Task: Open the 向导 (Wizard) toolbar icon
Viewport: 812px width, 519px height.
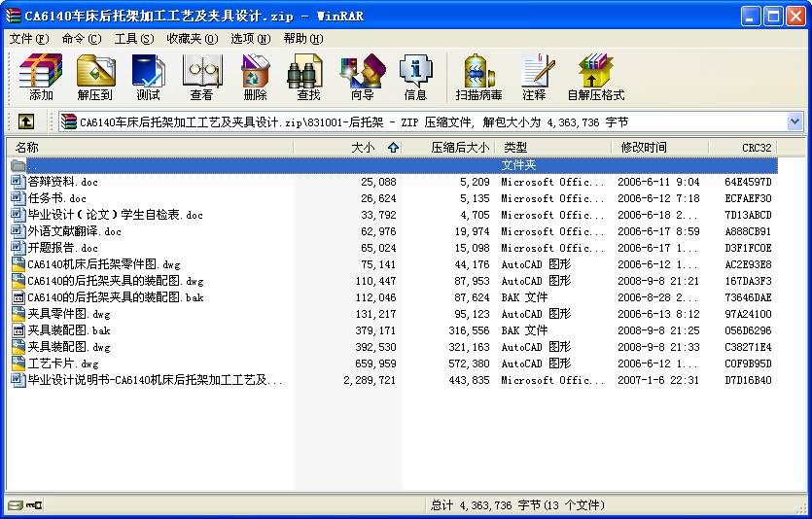Action: (x=362, y=77)
